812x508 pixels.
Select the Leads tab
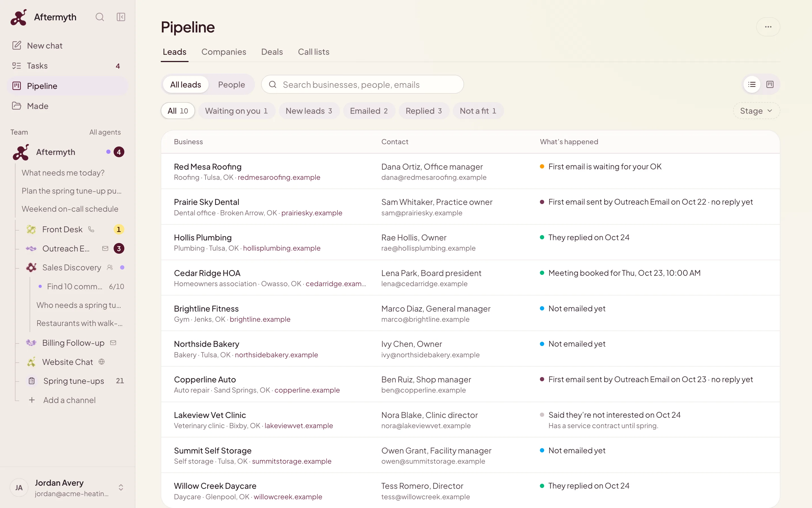coord(175,52)
